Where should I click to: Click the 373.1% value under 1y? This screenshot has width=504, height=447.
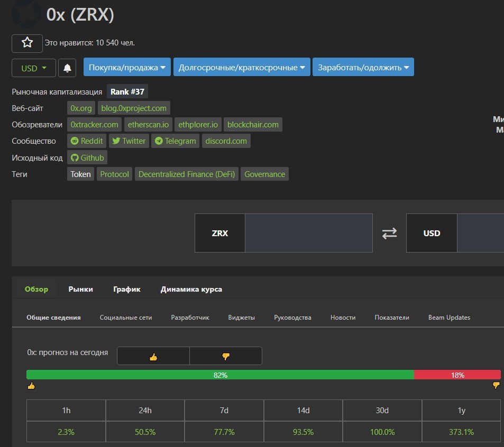click(x=461, y=432)
